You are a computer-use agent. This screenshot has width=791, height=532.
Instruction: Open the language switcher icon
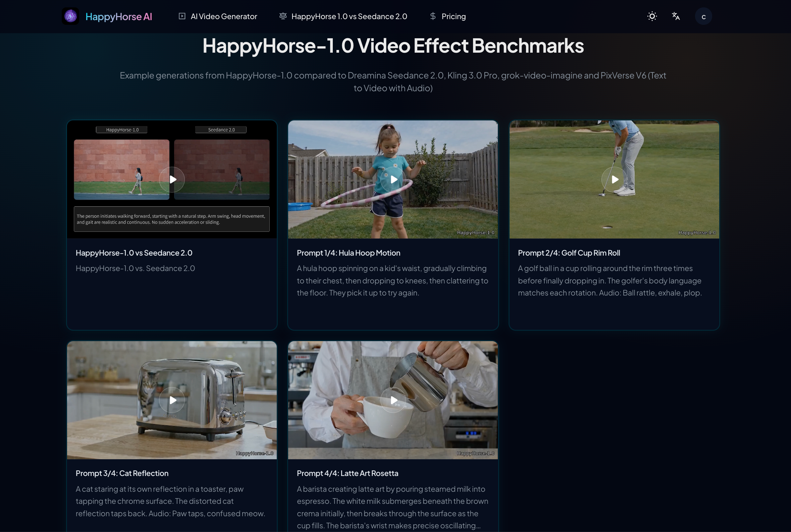click(676, 16)
